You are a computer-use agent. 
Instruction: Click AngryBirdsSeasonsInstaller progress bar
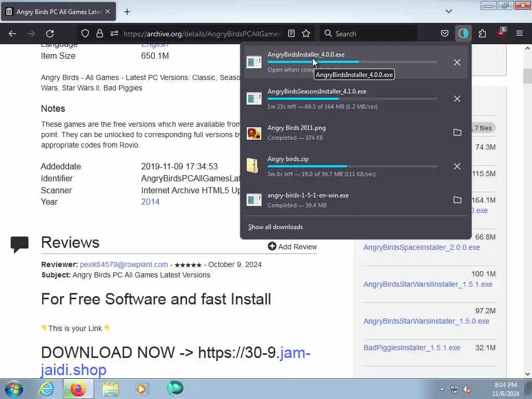(x=352, y=99)
